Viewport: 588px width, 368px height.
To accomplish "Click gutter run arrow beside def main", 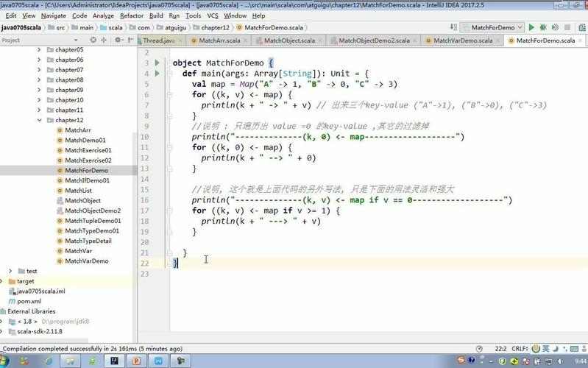I will pos(157,74).
